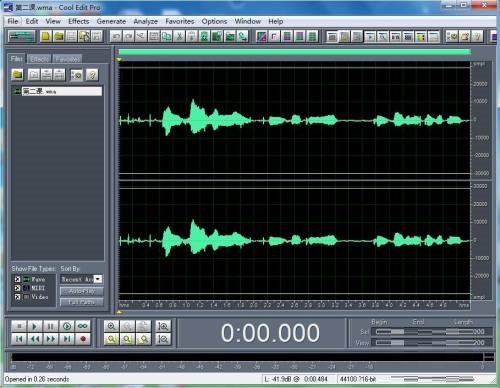
Task: Click the Full Paths button
Action: [82, 302]
